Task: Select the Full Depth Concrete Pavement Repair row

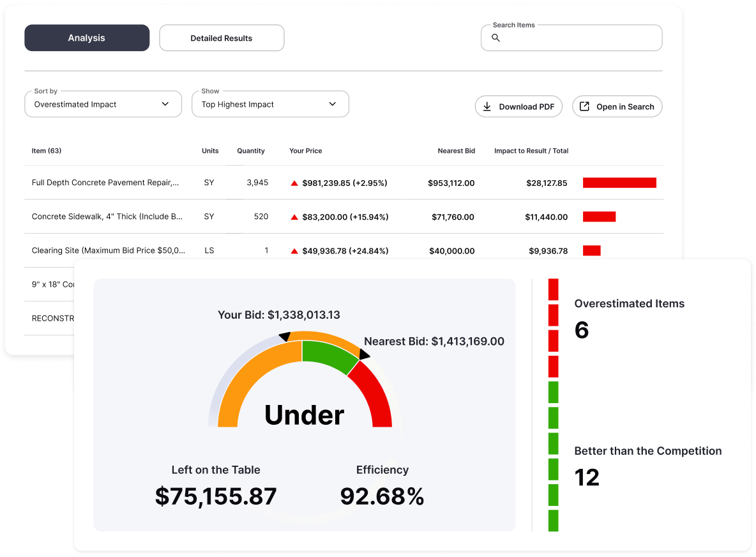Action: pyautogui.click(x=105, y=183)
